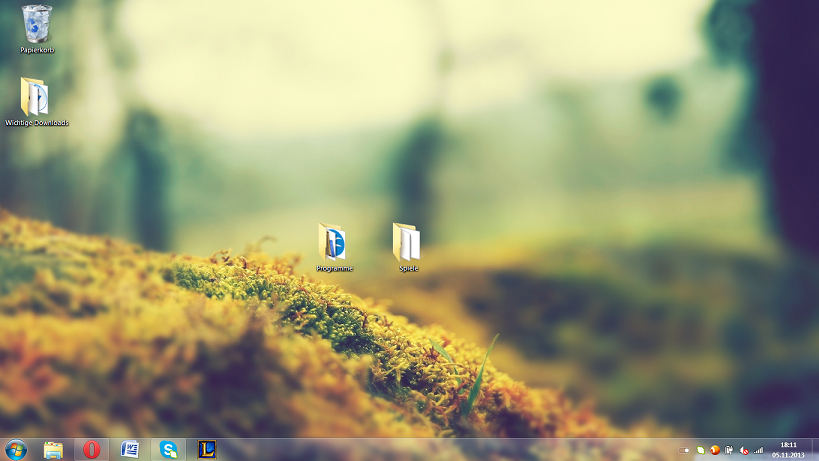Open the Wichtige Downloads folder
This screenshot has height=461, width=819.
coord(36,97)
